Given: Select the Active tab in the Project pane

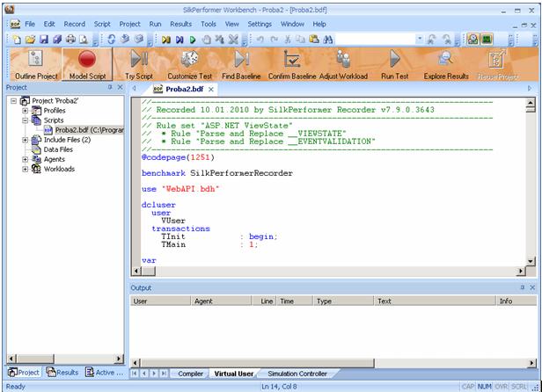Looking at the screenshot, I should [x=105, y=373].
